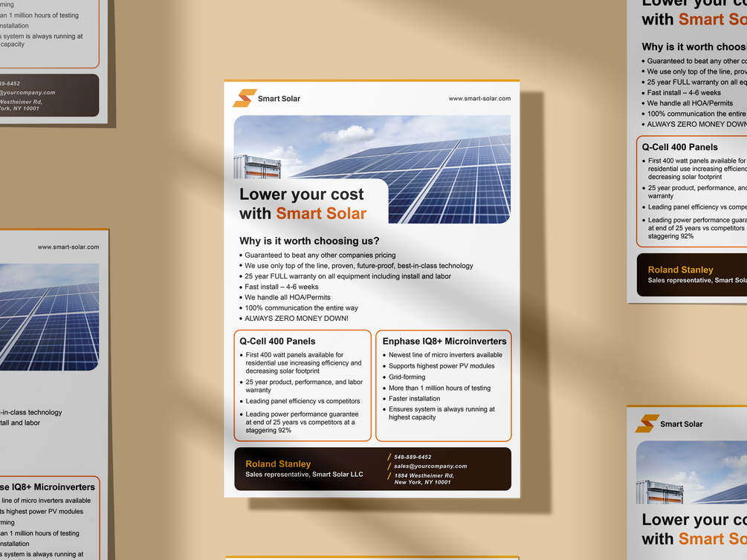Click 'Smart Solar' brand name on bottom-right flyer

682,424
